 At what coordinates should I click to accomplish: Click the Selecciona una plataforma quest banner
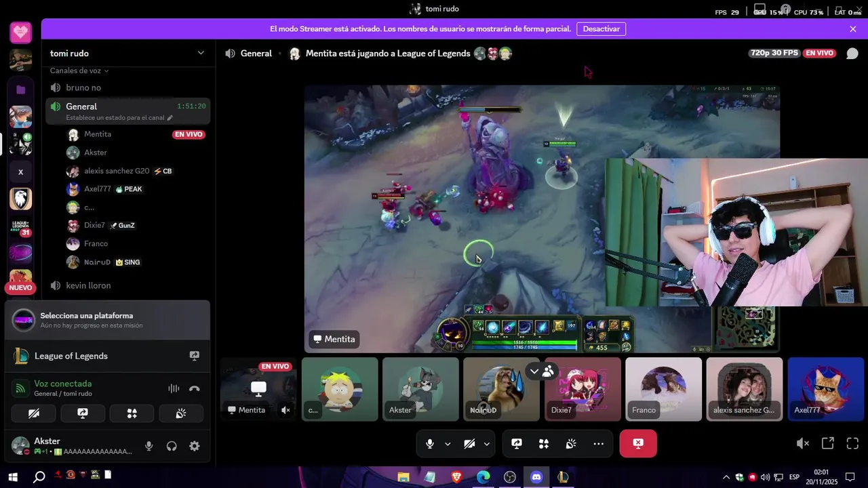(x=107, y=320)
